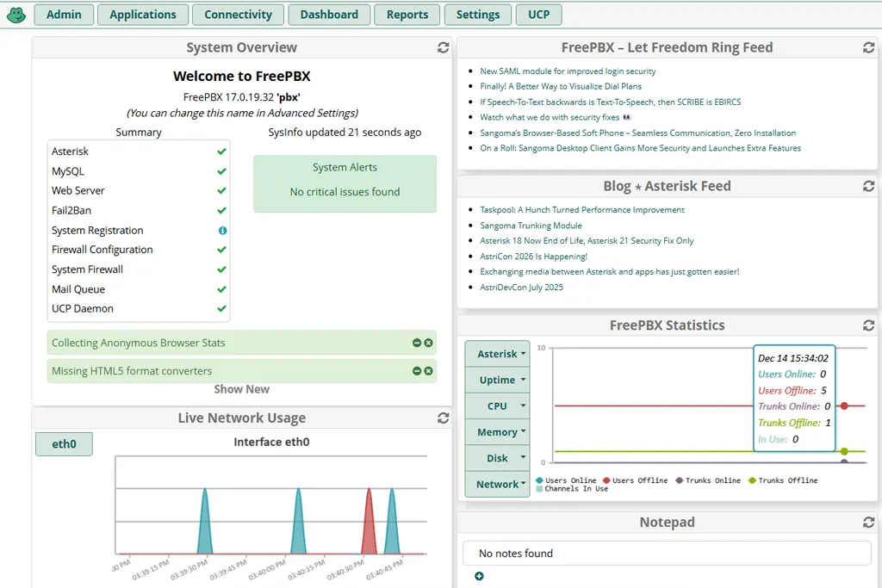Refresh the System Overview panel
Screen dimensions: 882x588
pyautogui.click(x=443, y=48)
